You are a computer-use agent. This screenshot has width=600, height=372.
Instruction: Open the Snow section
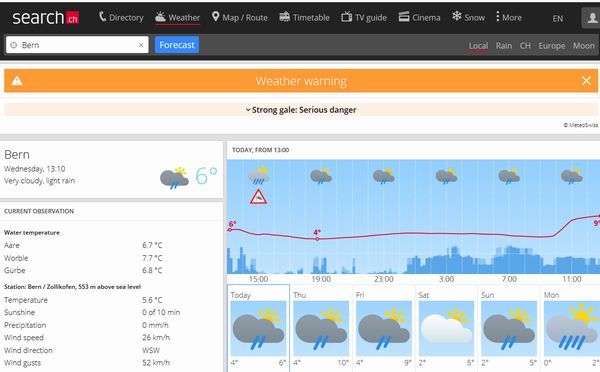click(468, 17)
